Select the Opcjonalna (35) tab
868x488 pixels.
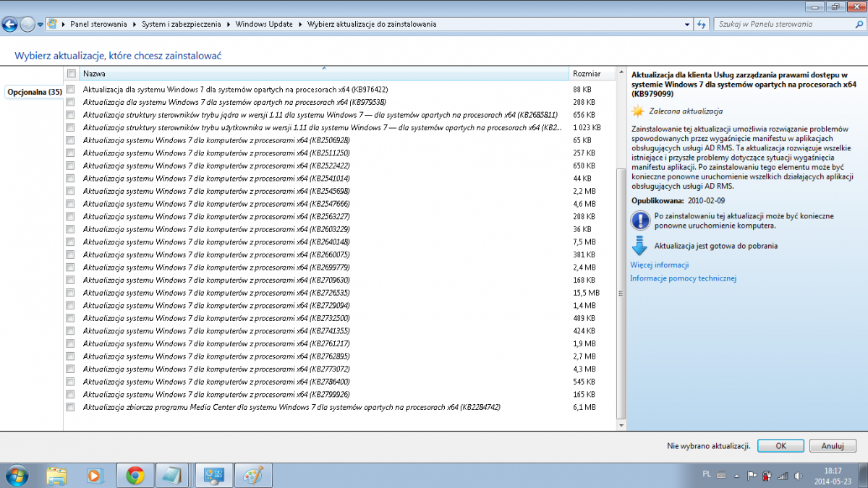pos(34,92)
